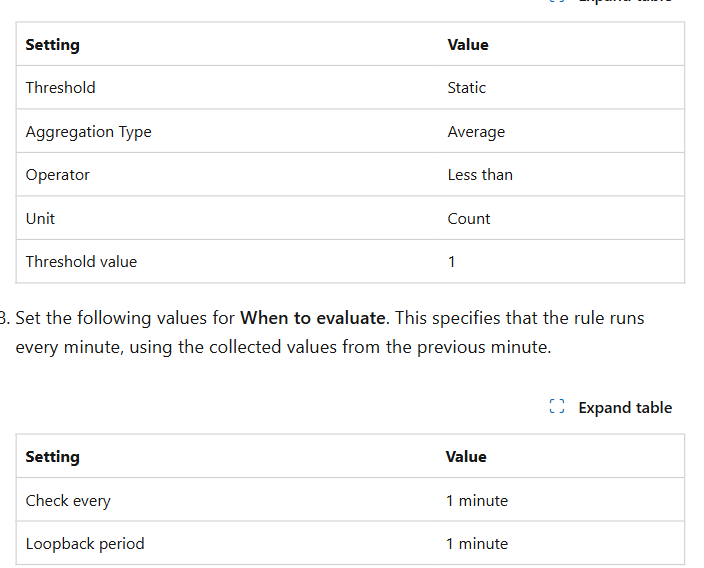This screenshot has height=568, width=704.
Task: Click the Value header of second table
Action: [466, 457]
